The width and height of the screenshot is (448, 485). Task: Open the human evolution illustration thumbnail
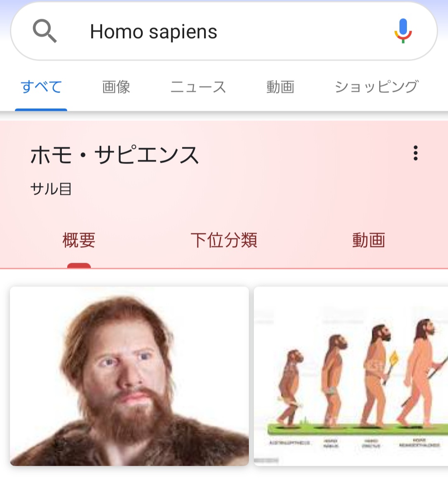(351, 376)
